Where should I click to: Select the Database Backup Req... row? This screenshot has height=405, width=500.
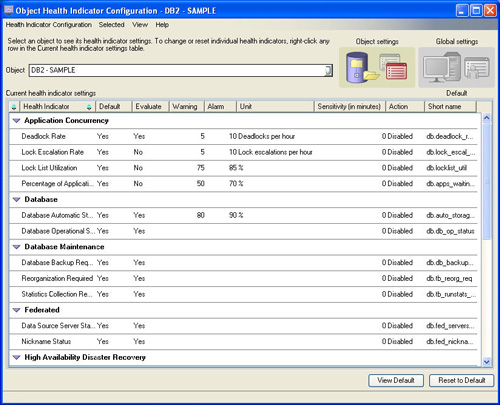coord(243,263)
